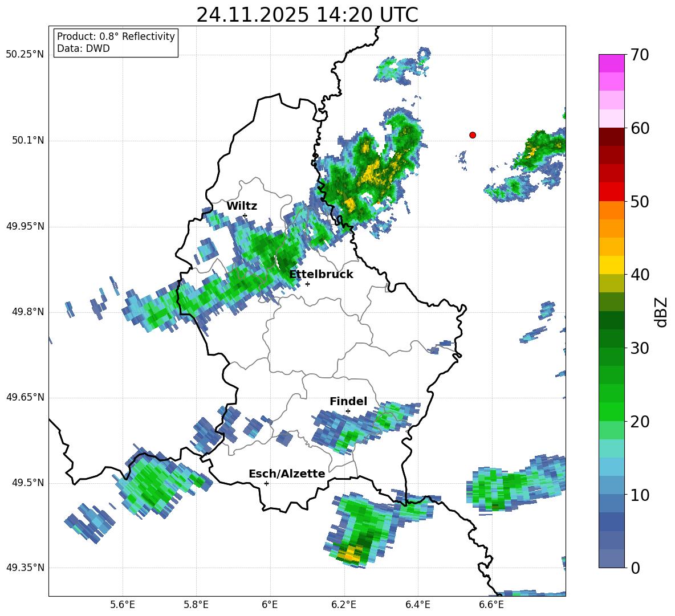675x616 pixels.
Task: Click the bright yellow colorbar segment above 40
Action: pyautogui.click(x=611, y=265)
